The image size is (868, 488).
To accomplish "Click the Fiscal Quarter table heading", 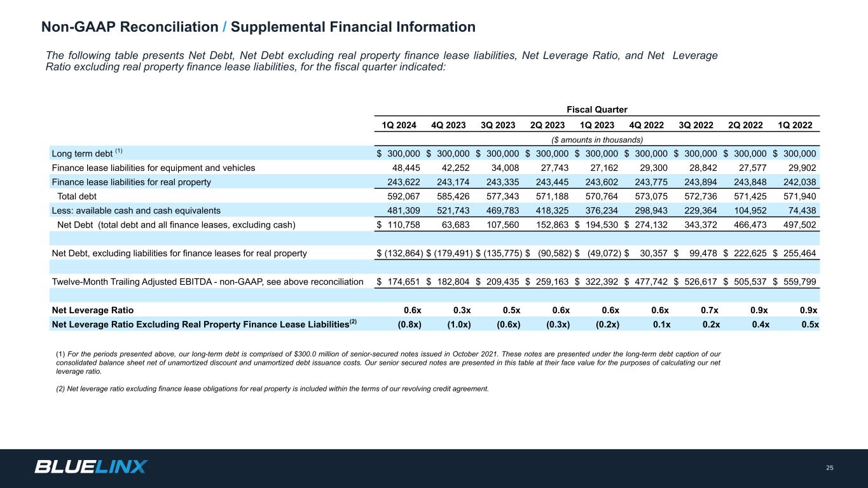I will point(597,109).
